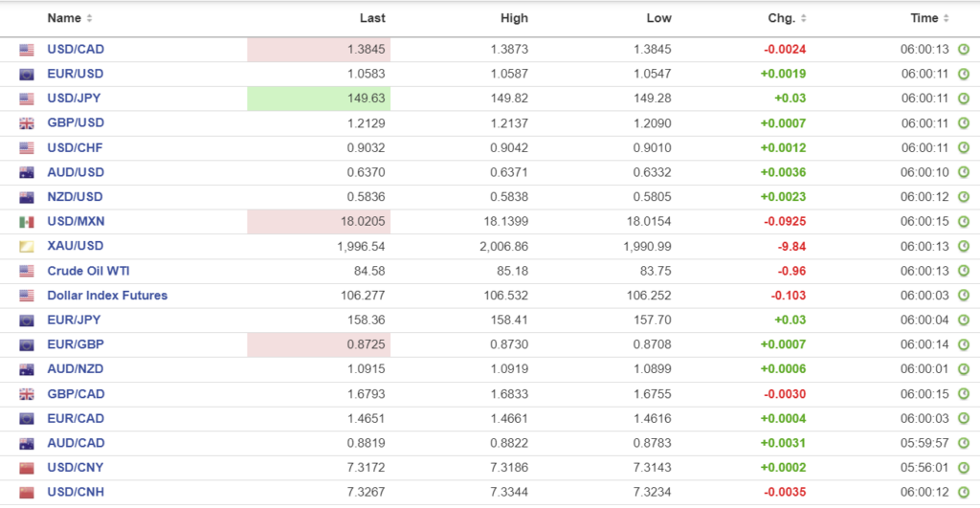980x508 pixels.
Task: Click the China flag icon beside USD/CNY
Action: pos(27,468)
